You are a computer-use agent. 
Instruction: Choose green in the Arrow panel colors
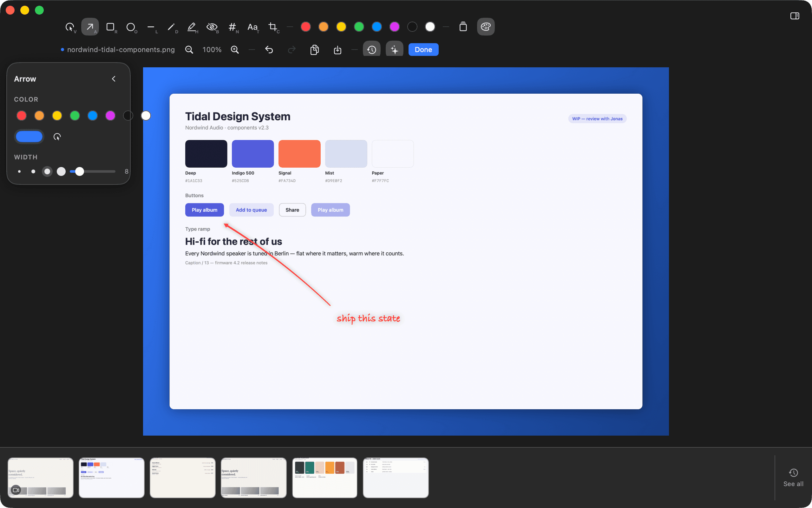[75, 116]
